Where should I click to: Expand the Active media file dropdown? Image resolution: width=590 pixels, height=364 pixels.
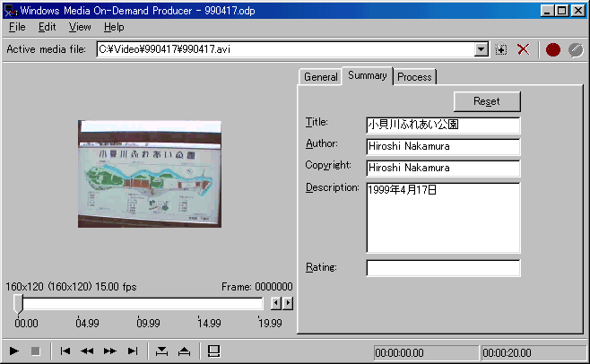(x=482, y=50)
